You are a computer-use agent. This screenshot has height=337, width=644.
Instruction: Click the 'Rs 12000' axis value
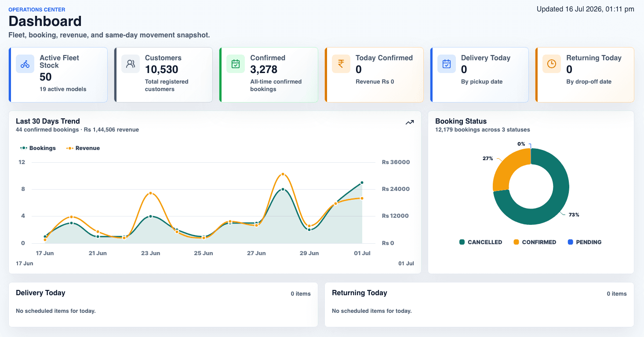pyautogui.click(x=395, y=216)
